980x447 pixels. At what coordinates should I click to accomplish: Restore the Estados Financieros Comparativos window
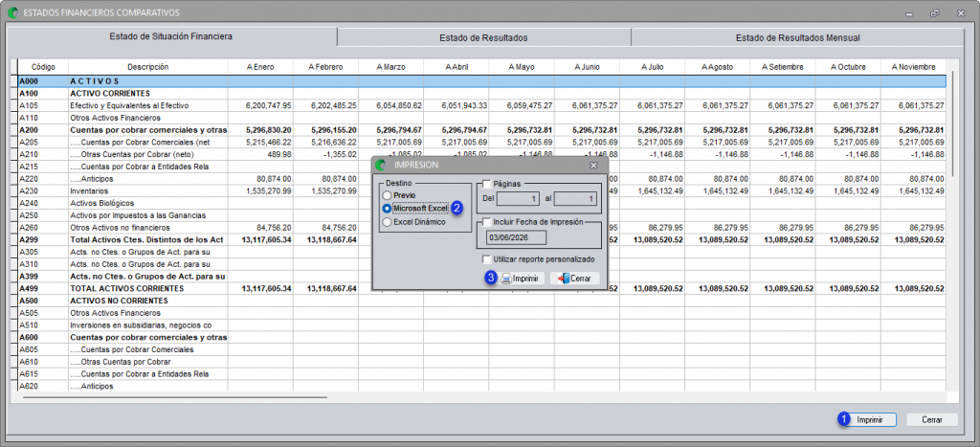click(x=934, y=12)
